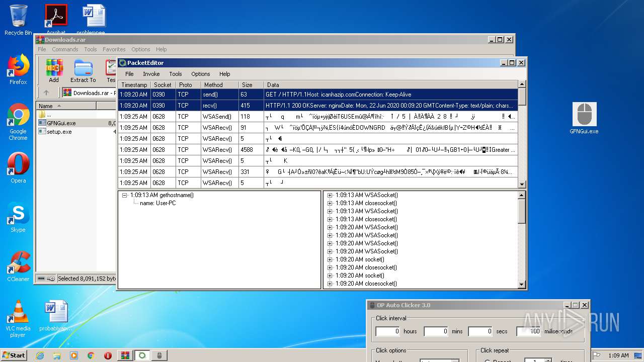Switch to WinRAR via its taskbar button

coord(125,355)
